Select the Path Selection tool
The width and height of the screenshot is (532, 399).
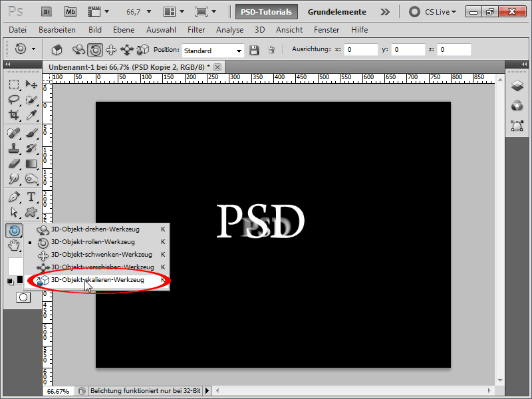tap(14, 212)
